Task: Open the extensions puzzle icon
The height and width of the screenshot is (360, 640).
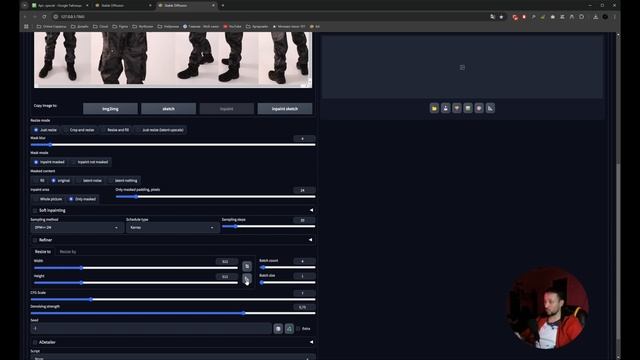Action: click(x=582, y=17)
